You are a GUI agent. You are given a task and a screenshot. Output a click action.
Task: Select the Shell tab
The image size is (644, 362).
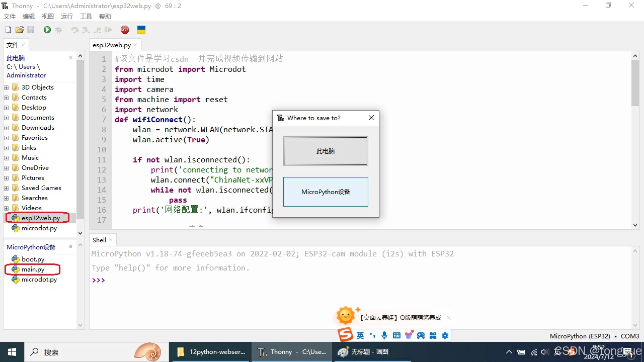[x=99, y=240]
